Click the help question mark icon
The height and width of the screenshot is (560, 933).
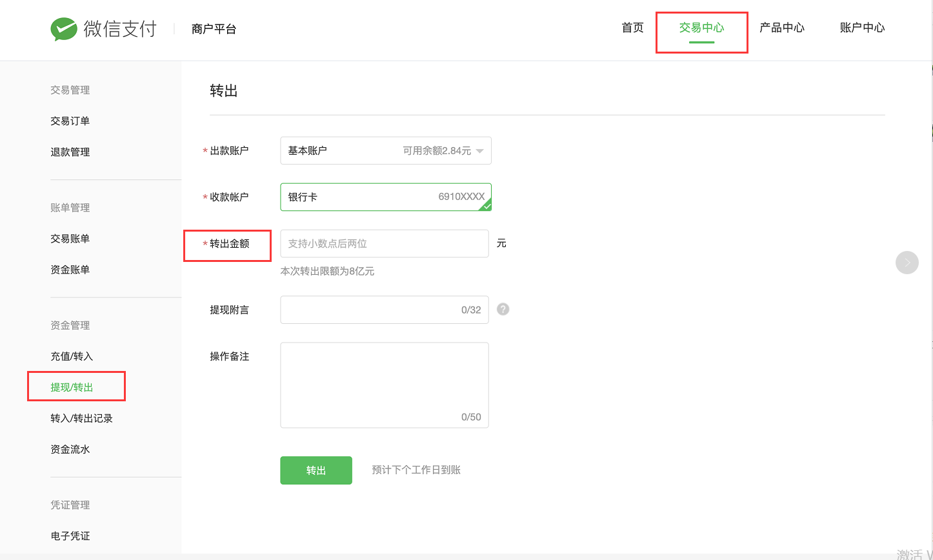tap(503, 309)
